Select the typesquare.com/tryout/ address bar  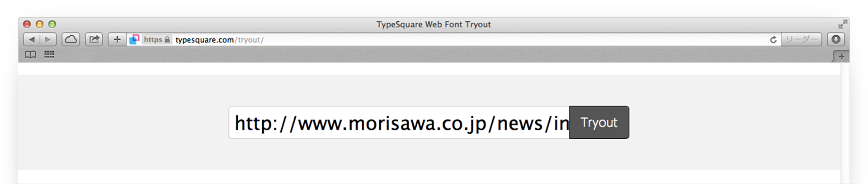[452, 40]
